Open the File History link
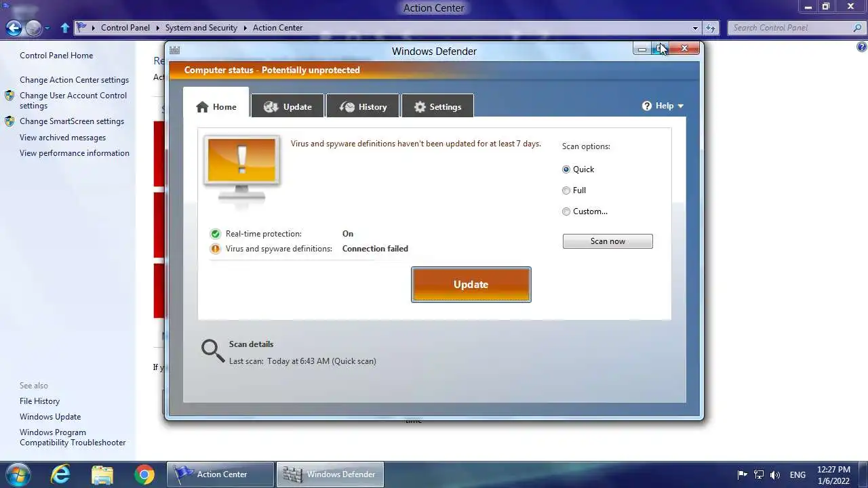 (39, 401)
